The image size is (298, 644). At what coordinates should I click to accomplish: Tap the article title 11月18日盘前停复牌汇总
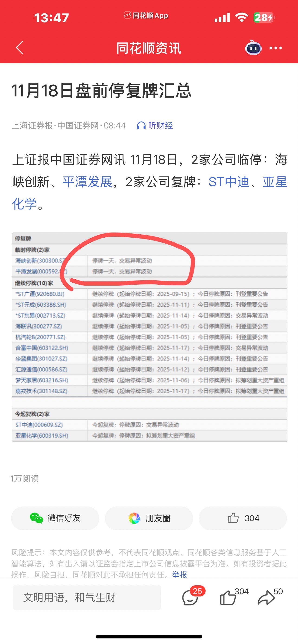click(101, 90)
